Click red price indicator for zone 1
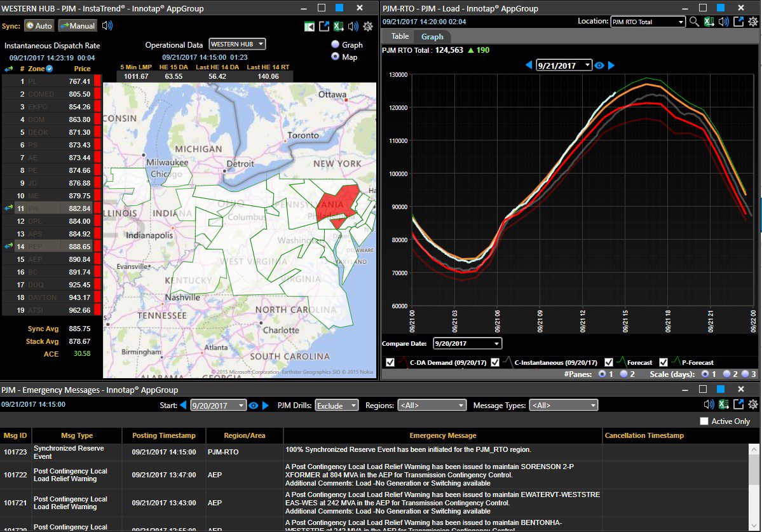This screenshot has width=762, height=532. point(97,81)
